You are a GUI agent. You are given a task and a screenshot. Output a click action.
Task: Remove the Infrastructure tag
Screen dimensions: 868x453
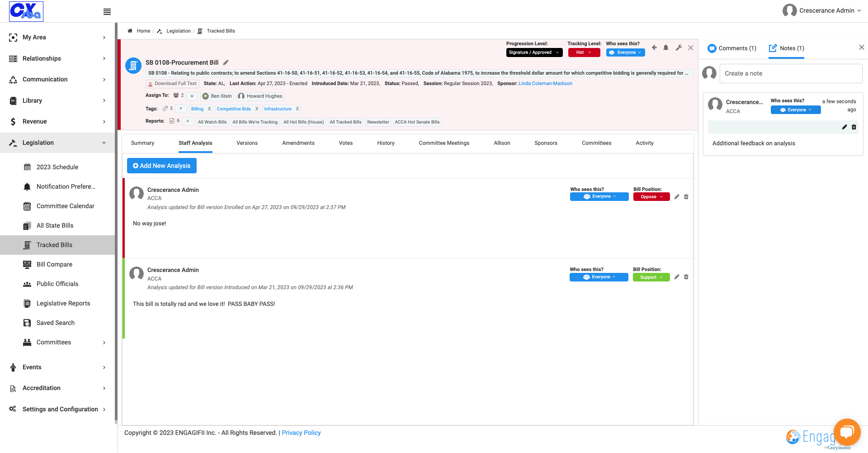[x=297, y=109]
